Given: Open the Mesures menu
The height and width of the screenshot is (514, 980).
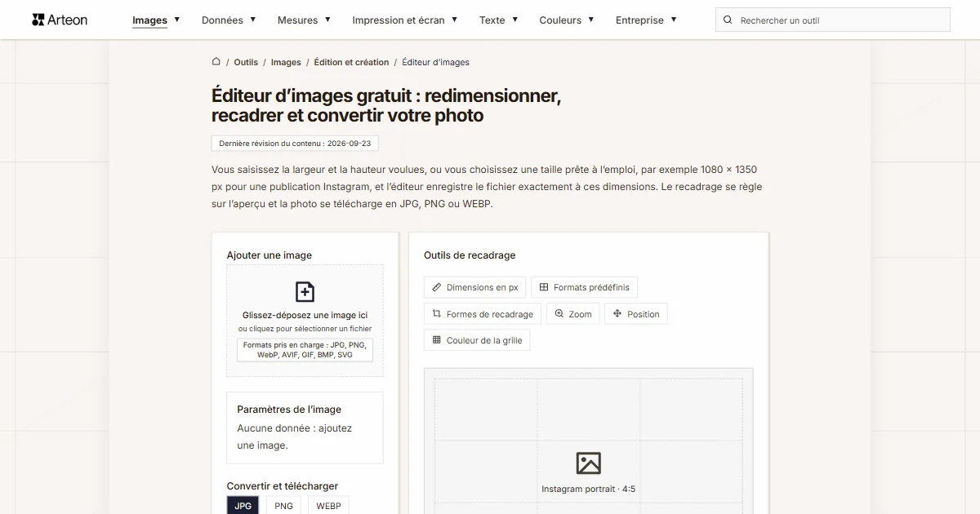Looking at the screenshot, I should 297,20.
